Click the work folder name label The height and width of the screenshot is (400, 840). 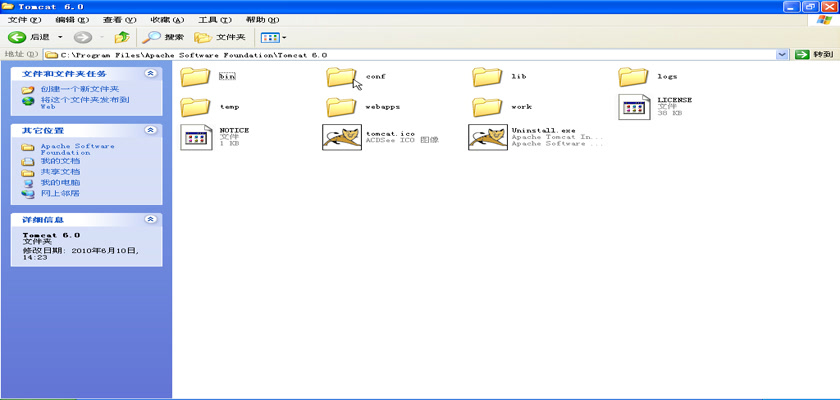coord(521,107)
